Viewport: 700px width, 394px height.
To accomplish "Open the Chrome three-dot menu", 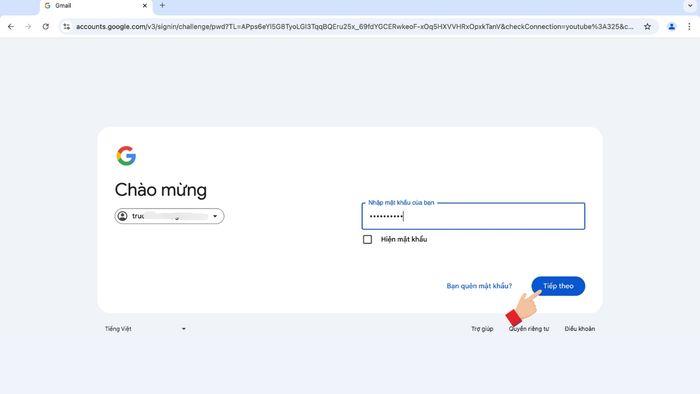I will (689, 27).
